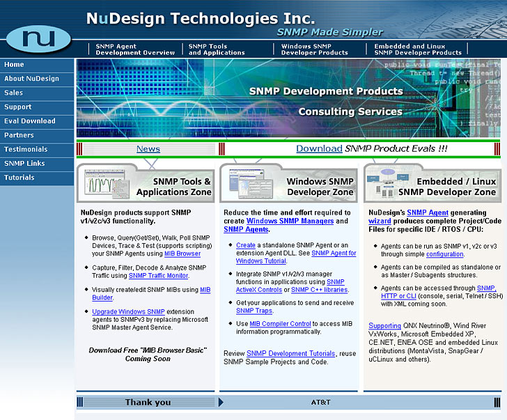This screenshot has height=420, width=507.
Task: Open SNMP Links sidebar item
Action: coord(37,164)
